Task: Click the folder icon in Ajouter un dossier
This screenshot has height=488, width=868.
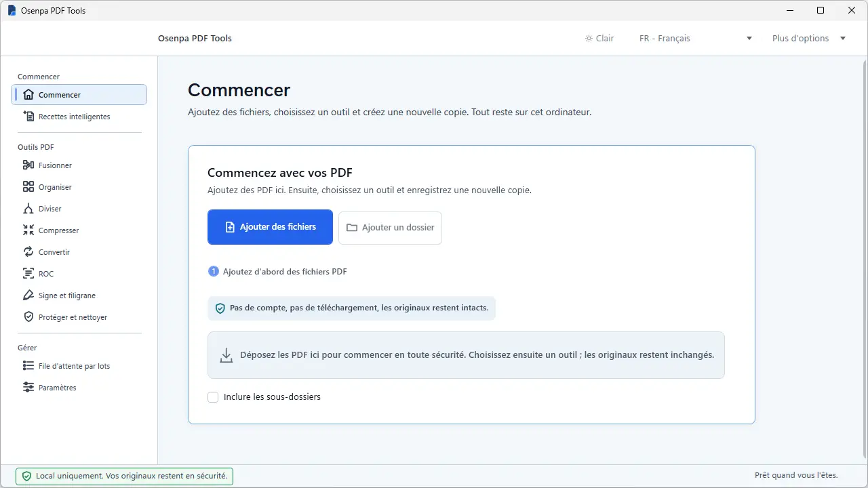Action: [352, 228]
